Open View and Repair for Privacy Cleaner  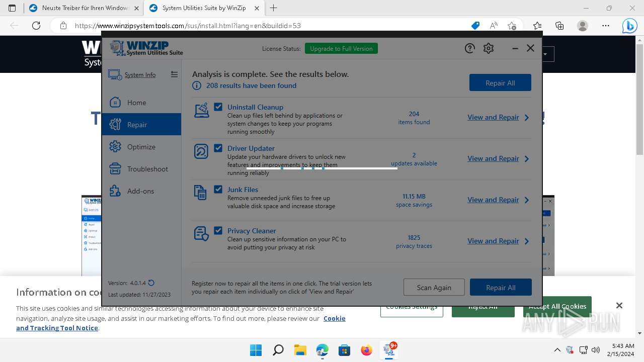pos(493,241)
